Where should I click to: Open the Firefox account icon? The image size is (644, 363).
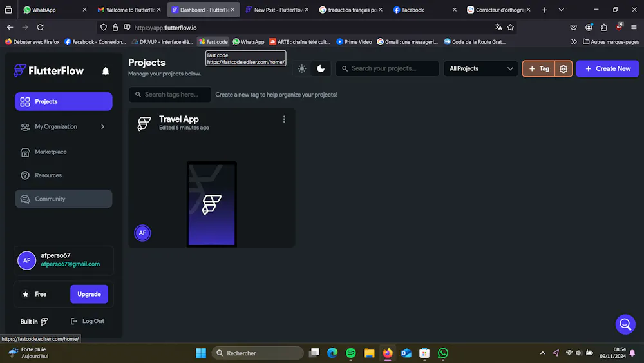(589, 28)
